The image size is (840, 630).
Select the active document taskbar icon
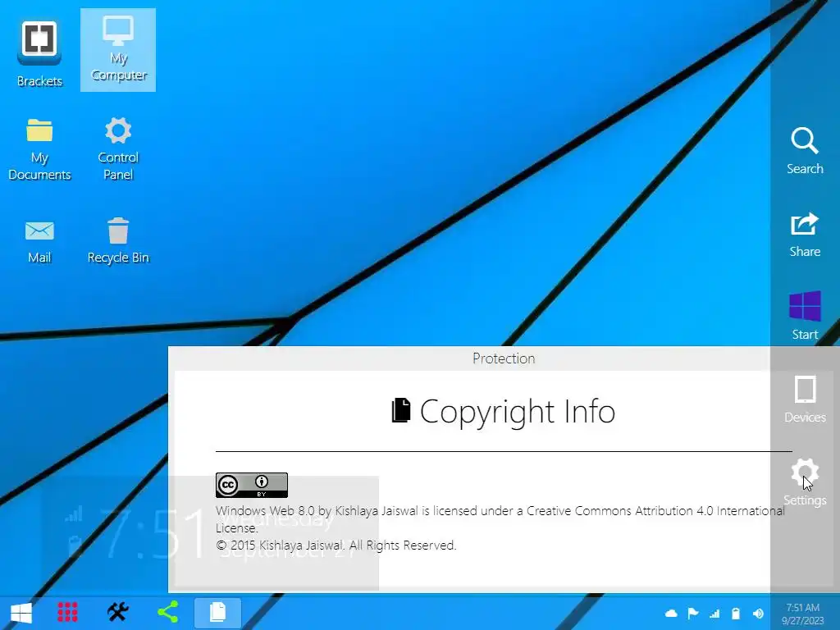(x=217, y=613)
